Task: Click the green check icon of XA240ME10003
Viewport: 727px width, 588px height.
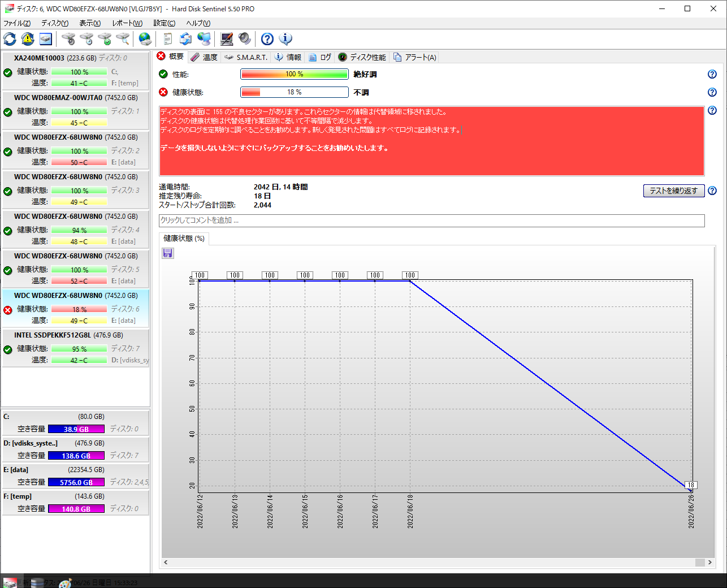Action: coord(8,72)
